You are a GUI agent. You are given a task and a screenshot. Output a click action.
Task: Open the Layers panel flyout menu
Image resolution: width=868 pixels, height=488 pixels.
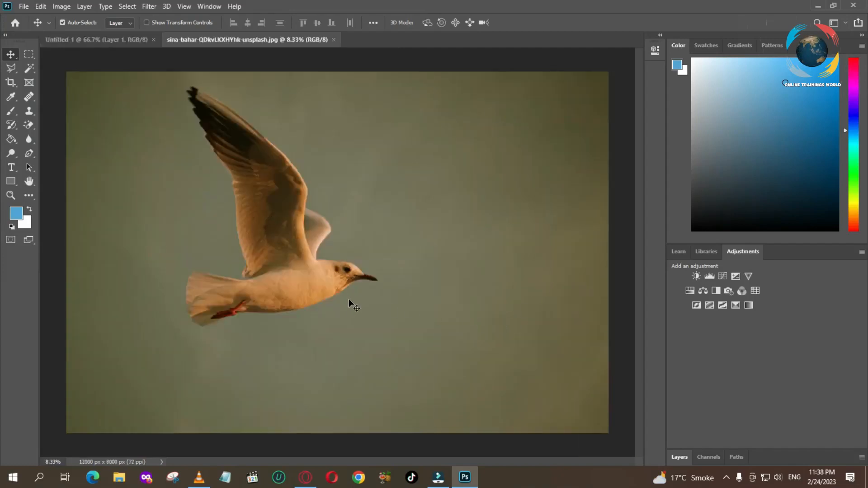click(x=862, y=457)
